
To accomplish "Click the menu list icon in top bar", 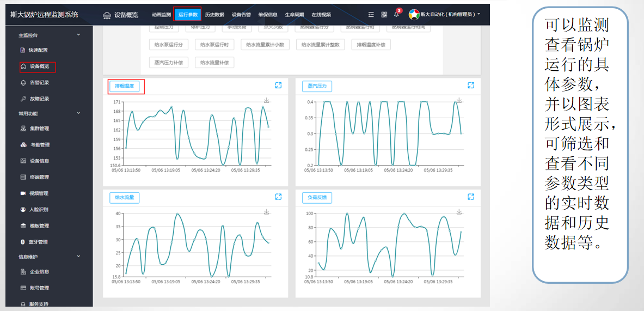I will [x=371, y=15].
